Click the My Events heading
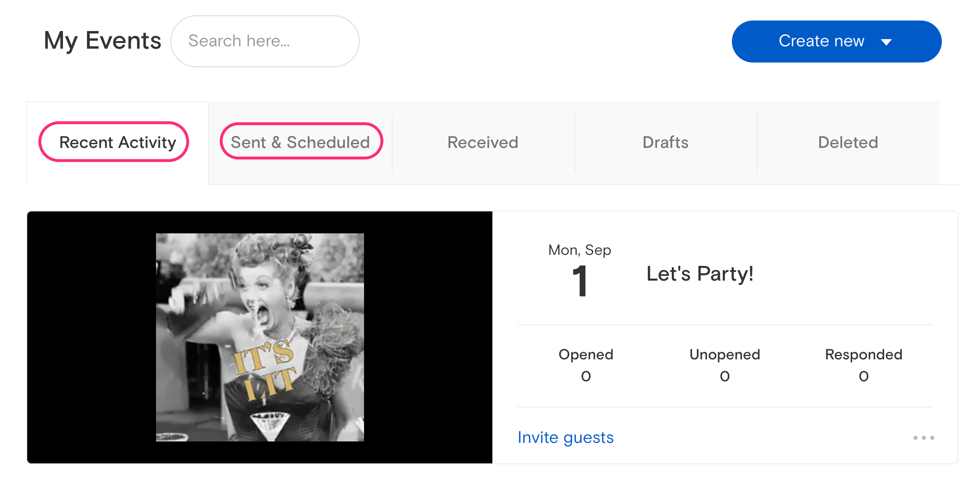Screen dimensions: 980x482 [103, 41]
